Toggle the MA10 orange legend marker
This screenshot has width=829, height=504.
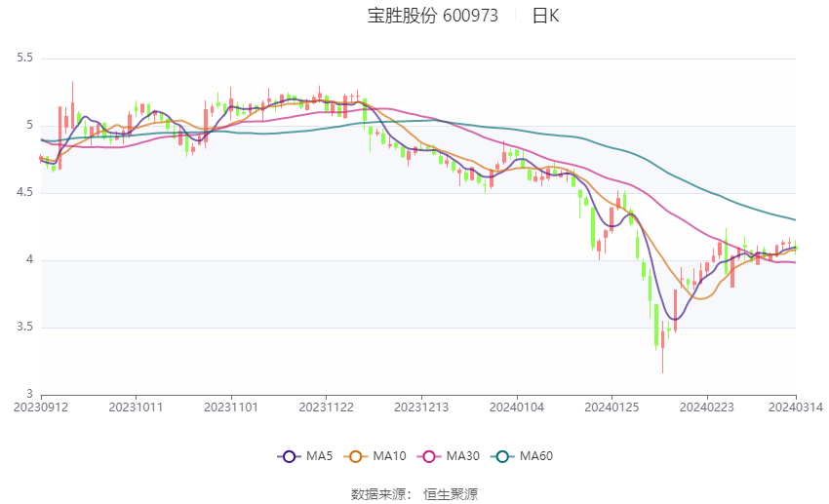[x=358, y=455]
